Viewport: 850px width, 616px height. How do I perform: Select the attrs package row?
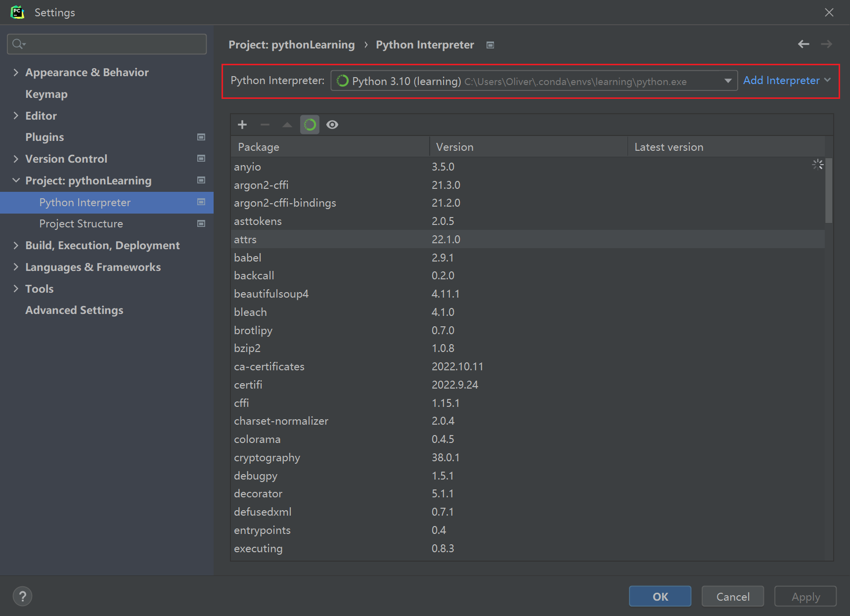[x=528, y=239]
